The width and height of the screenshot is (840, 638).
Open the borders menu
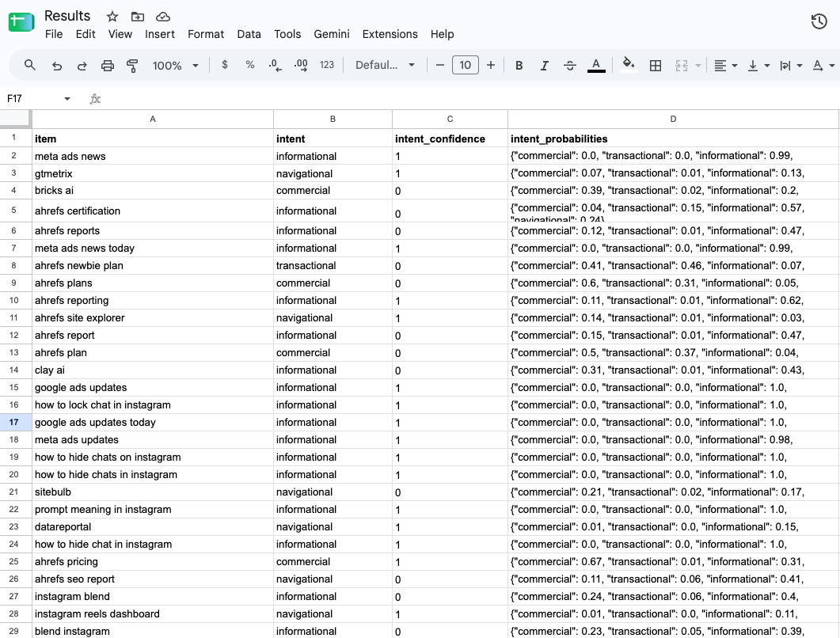pyautogui.click(x=656, y=66)
